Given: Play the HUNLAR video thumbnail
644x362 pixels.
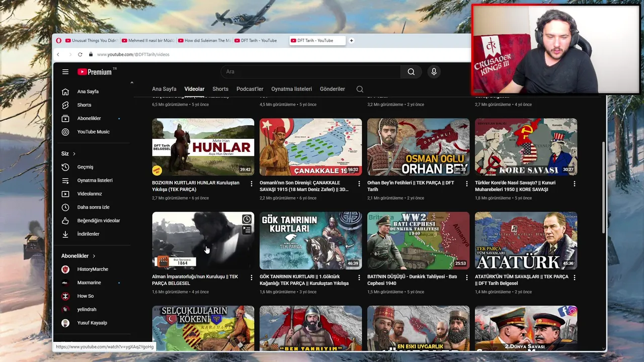Looking at the screenshot, I should click(x=203, y=147).
